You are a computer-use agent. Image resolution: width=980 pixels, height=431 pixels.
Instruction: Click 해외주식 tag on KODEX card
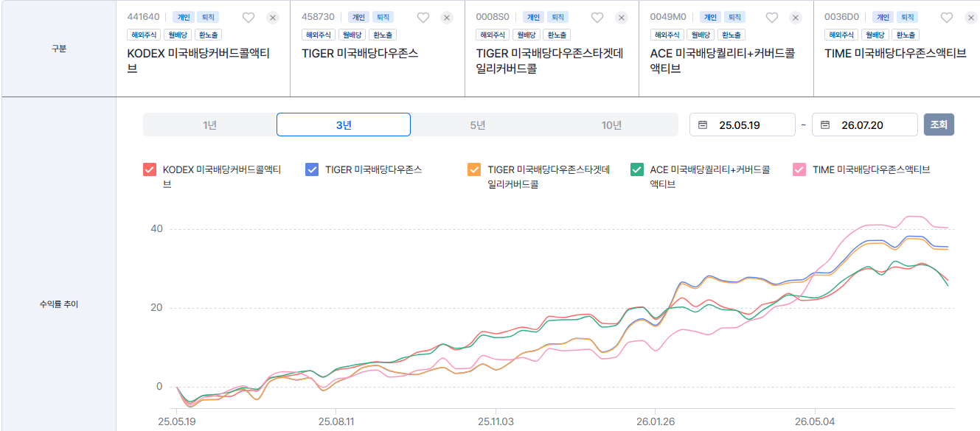(144, 34)
